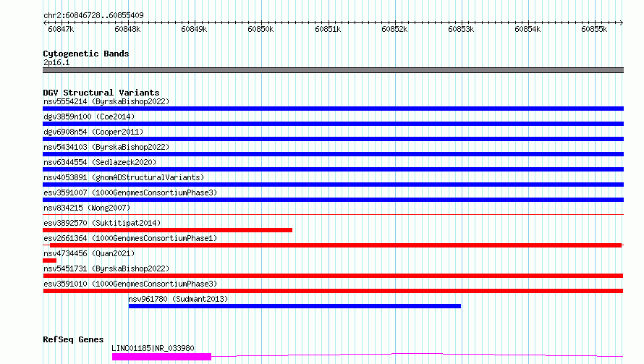
Task: Click the Cytogenetic Bands track title
Action: [x=86, y=54]
